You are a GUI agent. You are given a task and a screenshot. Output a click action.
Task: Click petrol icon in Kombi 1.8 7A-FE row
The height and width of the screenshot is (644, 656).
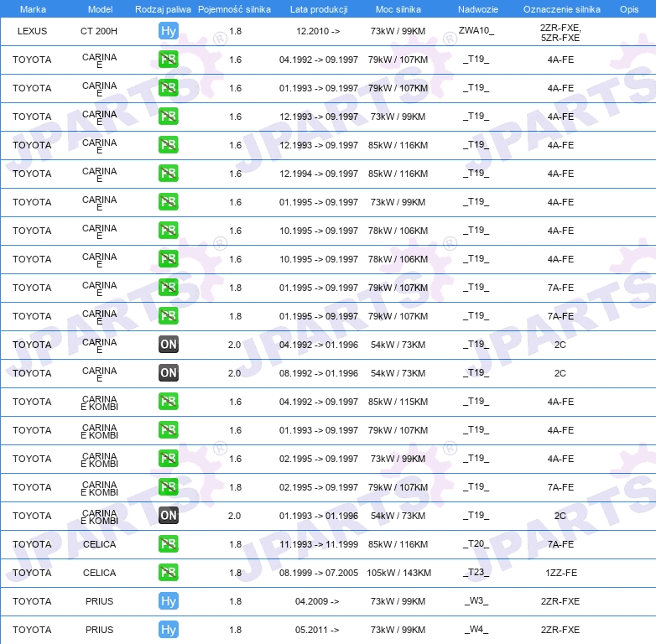169,486
